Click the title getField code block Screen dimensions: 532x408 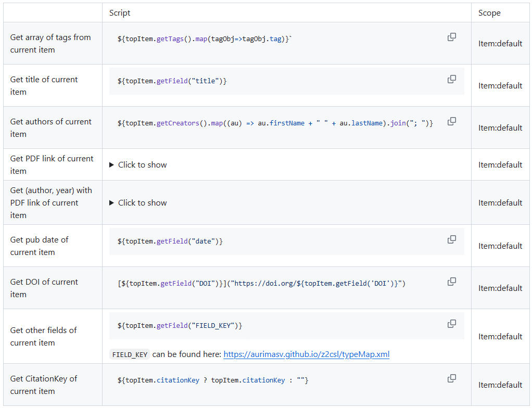click(x=172, y=81)
